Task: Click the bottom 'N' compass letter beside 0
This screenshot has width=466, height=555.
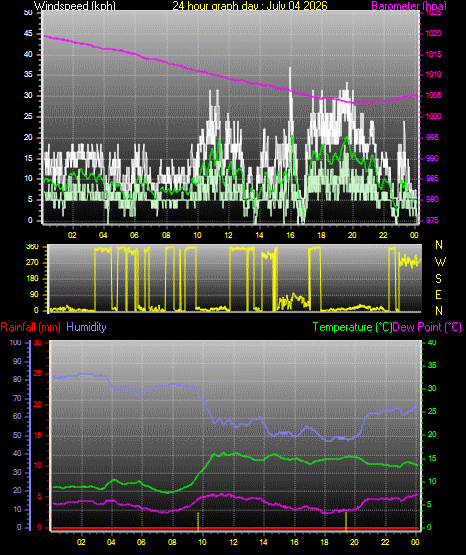Action: [439, 311]
